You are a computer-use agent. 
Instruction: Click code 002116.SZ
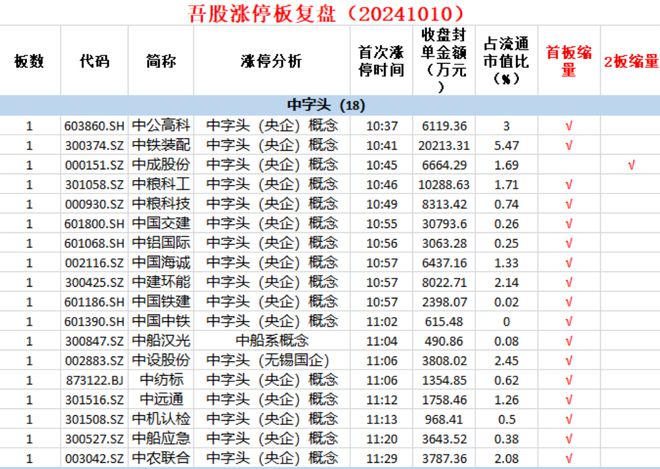94,263
